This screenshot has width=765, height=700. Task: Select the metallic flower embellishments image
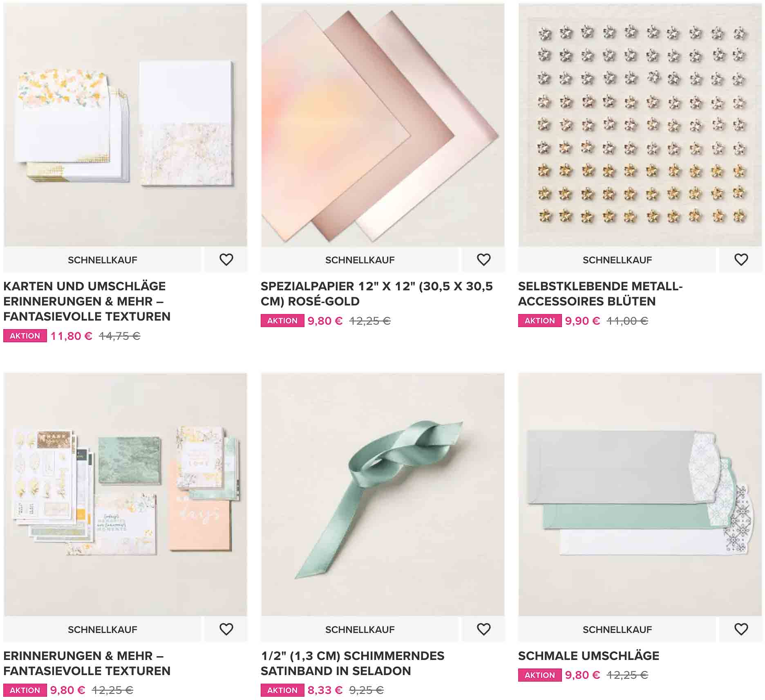click(640, 125)
